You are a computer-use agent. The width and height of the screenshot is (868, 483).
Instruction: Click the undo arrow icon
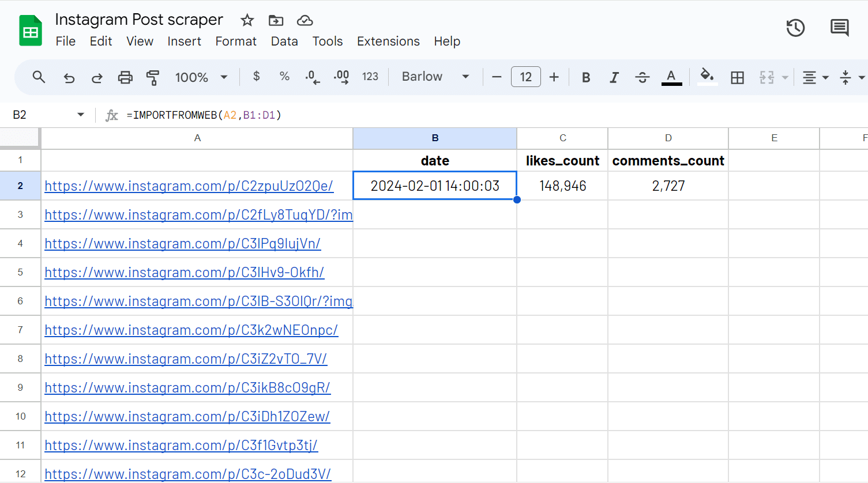point(69,77)
